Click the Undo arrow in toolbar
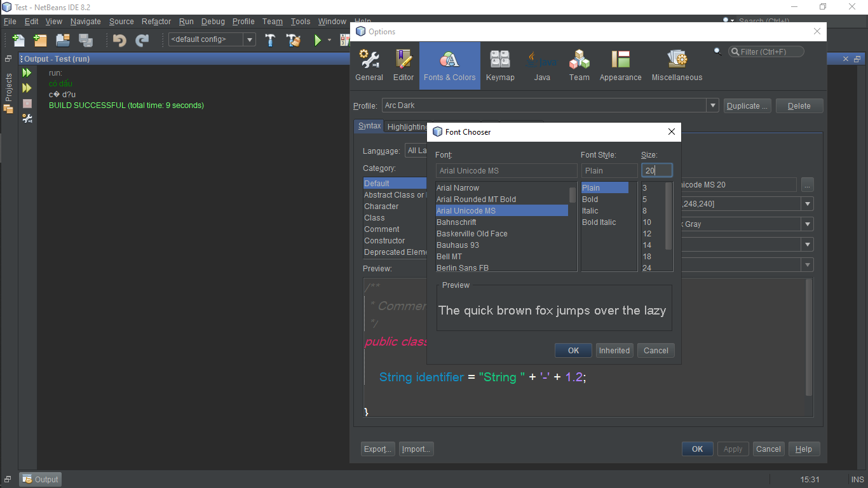Screen dimensions: 868x488 click(x=119, y=40)
